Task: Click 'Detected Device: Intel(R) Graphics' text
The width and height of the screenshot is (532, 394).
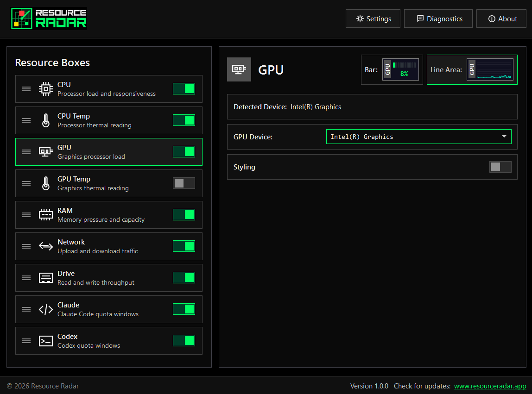Action: 287,107
